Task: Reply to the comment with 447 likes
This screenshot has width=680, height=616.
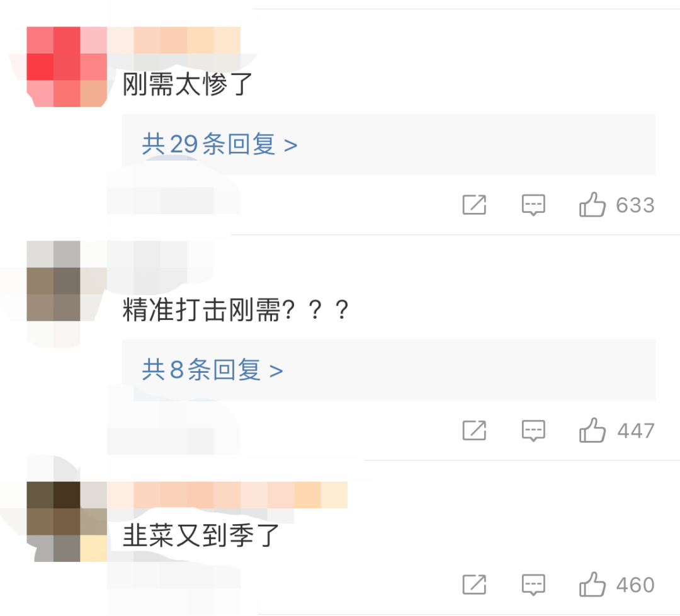Action: tap(533, 430)
